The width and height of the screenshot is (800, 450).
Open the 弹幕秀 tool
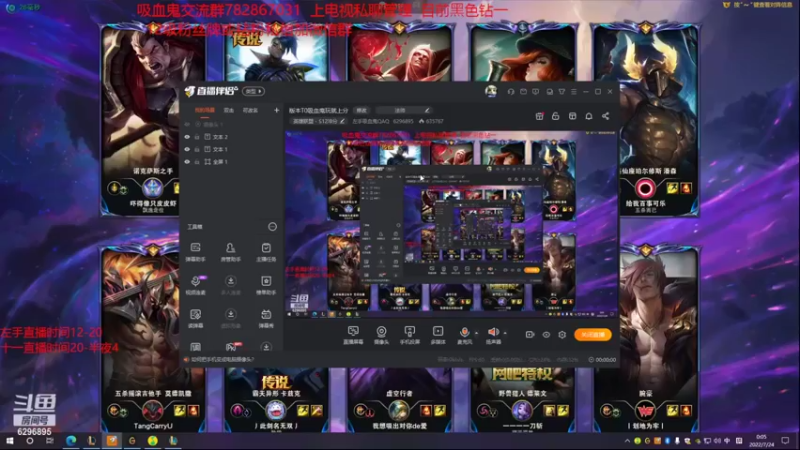tap(266, 318)
